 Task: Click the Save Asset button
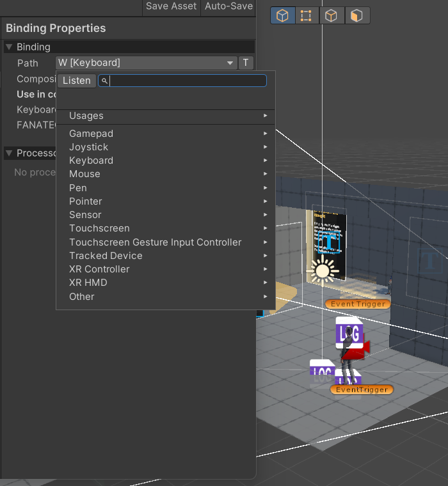click(x=171, y=6)
